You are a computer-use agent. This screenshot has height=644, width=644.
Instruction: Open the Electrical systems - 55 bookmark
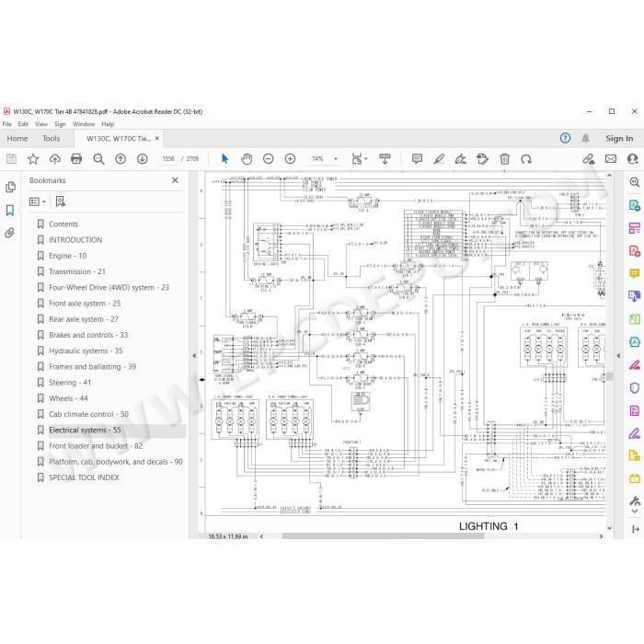(x=85, y=430)
